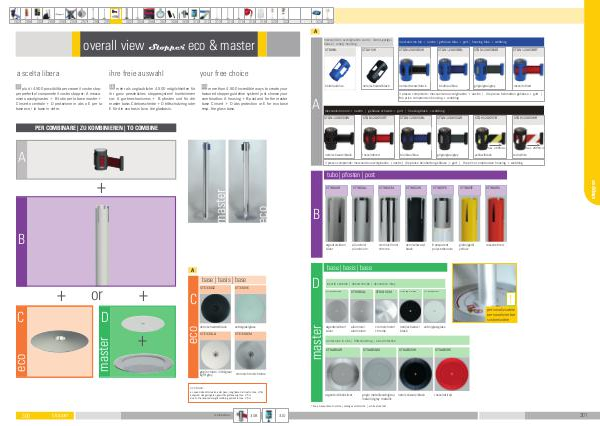Click the black empty housing cassette image
This screenshot has height=426, width=600.
tap(377, 70)
